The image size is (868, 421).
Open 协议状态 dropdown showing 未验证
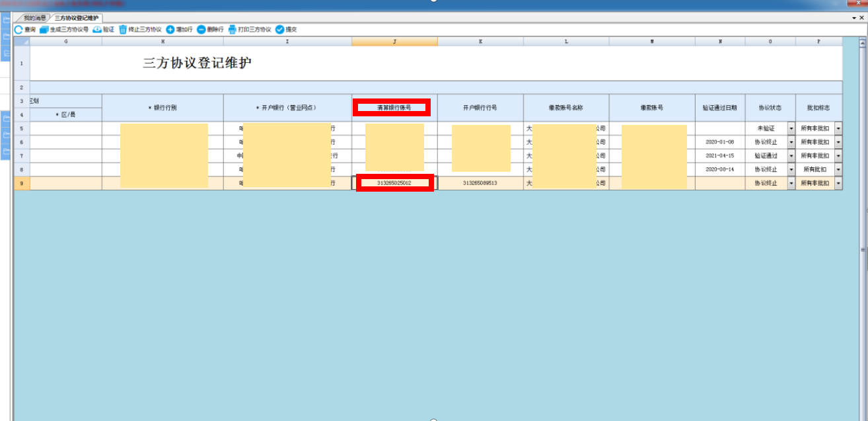(791, 128)
